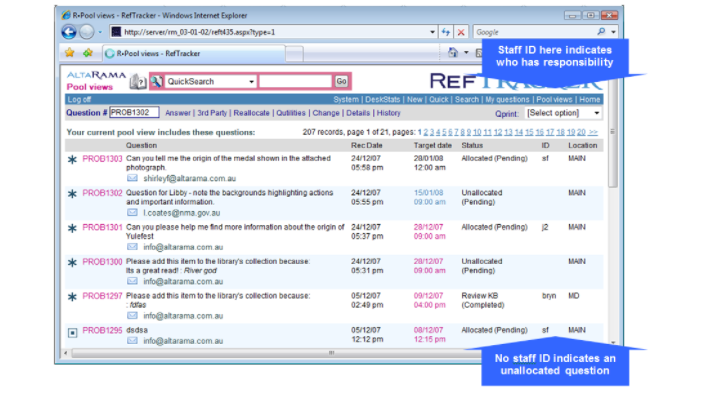Viewport: 709px width, 395px height.
Task: Click Add to Favorites star-plus icon
Action: (88, 53)
